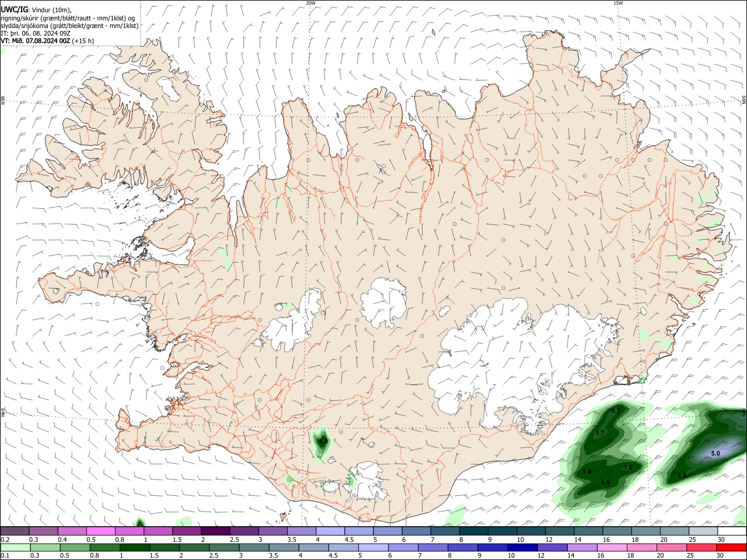Viewport: 747px width, 560px height.
Task: Select the '1.4' precipitation value on the map
Action: (x=587, y=471)
